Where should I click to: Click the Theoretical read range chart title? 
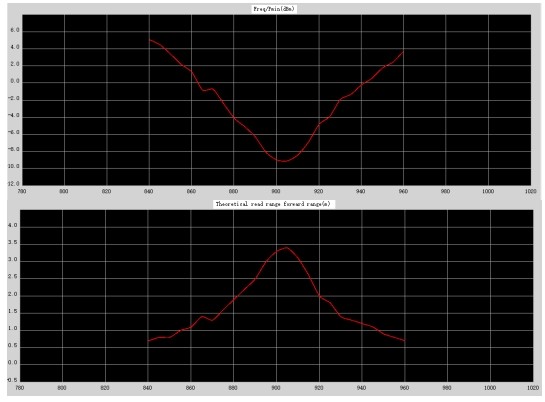tap(273, 204)
